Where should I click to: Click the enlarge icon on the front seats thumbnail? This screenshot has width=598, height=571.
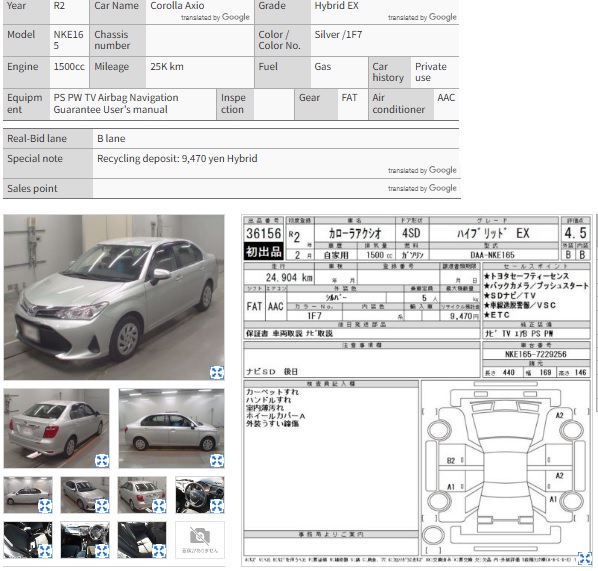(x=45, y=551)
